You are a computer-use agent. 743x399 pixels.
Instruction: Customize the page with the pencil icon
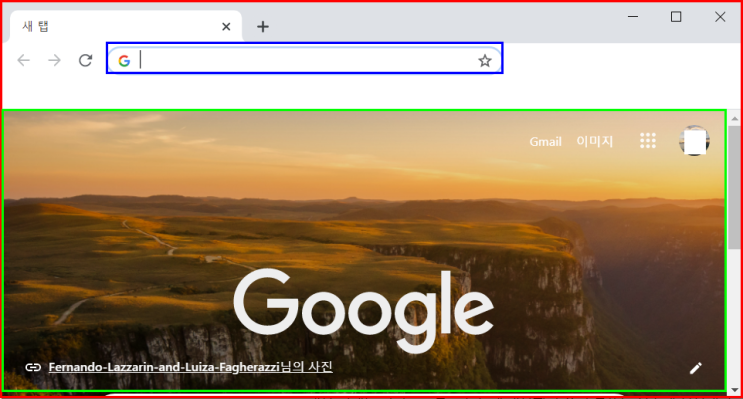click(x=696, y=368)
